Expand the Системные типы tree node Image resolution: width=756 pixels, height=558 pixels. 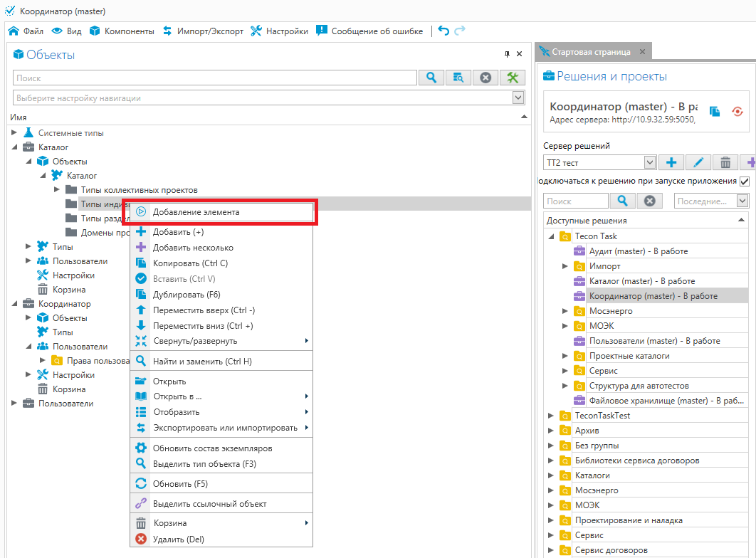click(x=15, y=133)
